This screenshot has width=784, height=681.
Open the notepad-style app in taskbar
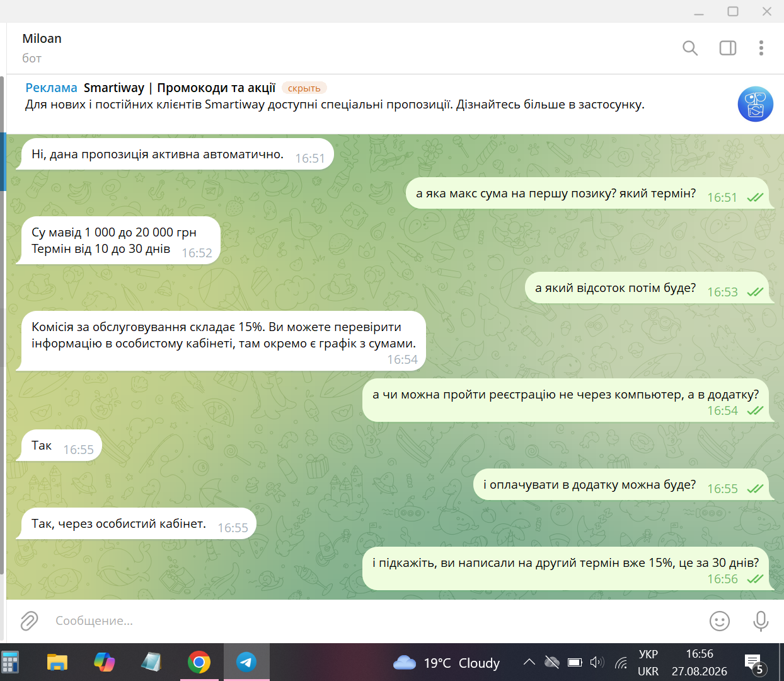point(151,663)
